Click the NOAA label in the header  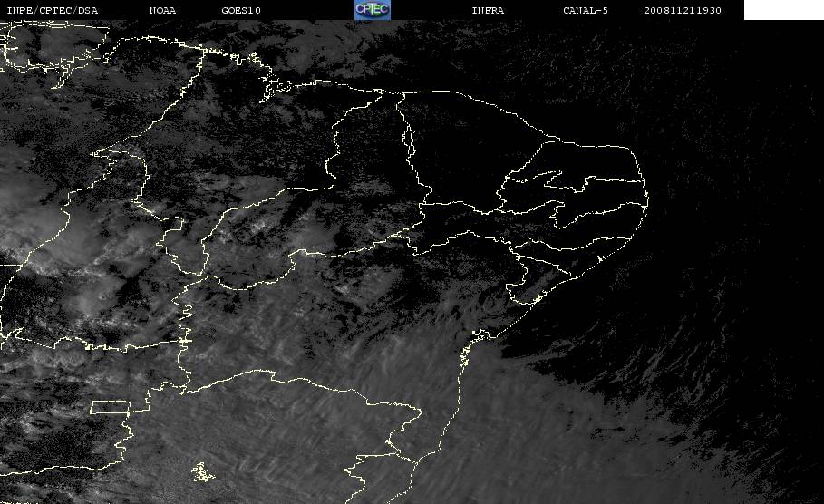point(162,10)
